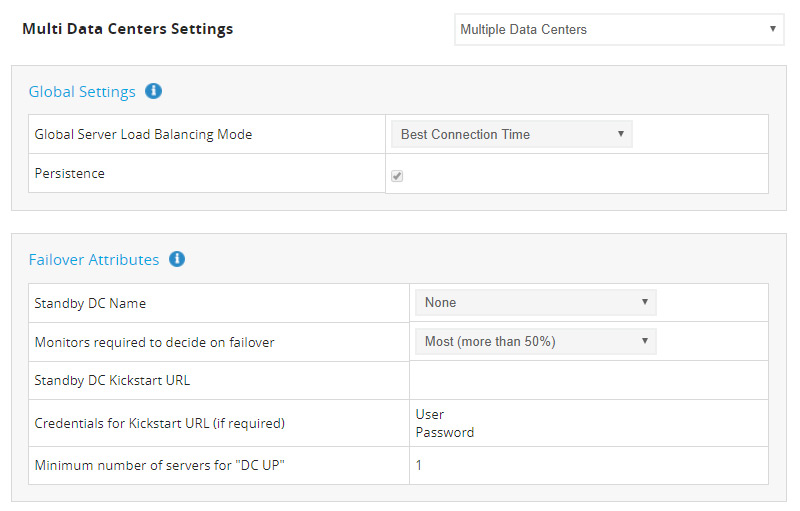Expand the Most (more than 50%) dropdown
This screenshot has width=800, height=511.
(535, 341)
